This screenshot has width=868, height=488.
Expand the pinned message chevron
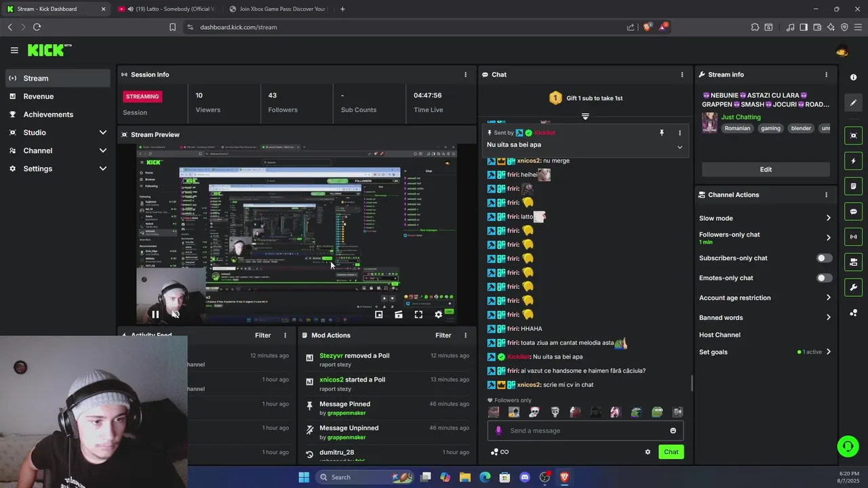[679, 147]
